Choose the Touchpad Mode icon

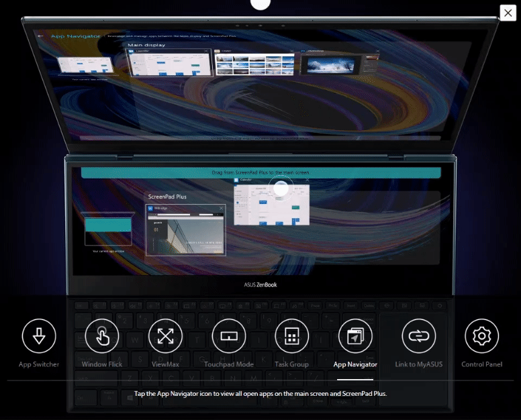(x=228, y=335)
